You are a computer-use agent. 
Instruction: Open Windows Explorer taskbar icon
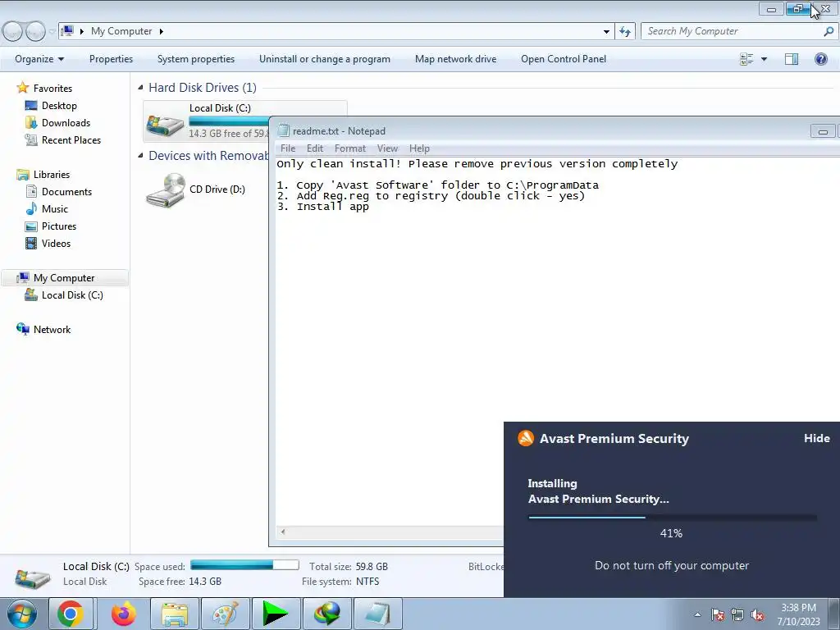(175, 614)
